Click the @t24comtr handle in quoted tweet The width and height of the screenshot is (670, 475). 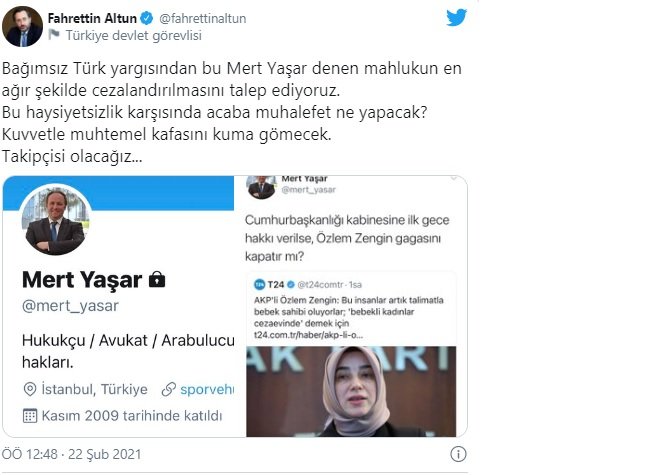320,284
